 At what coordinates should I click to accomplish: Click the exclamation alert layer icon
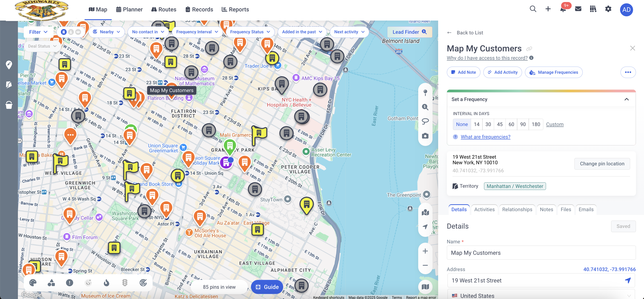pyautogui.click(x=70, y=282)
